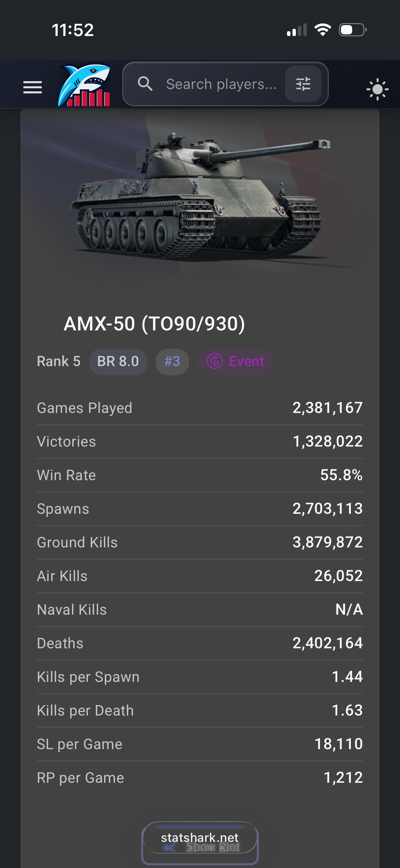
Task: Tap the AMX-50 tank image
Action: coord(199,197)
